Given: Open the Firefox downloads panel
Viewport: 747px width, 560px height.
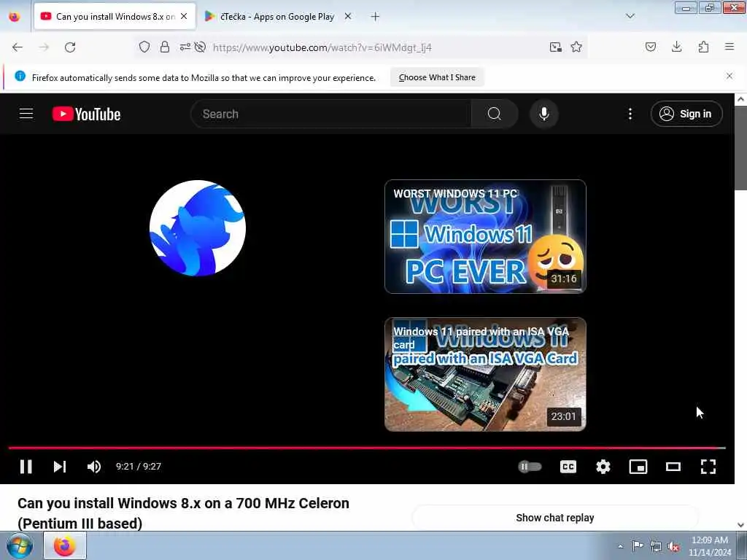Looking at the screenshot, I should click(676, 47).
